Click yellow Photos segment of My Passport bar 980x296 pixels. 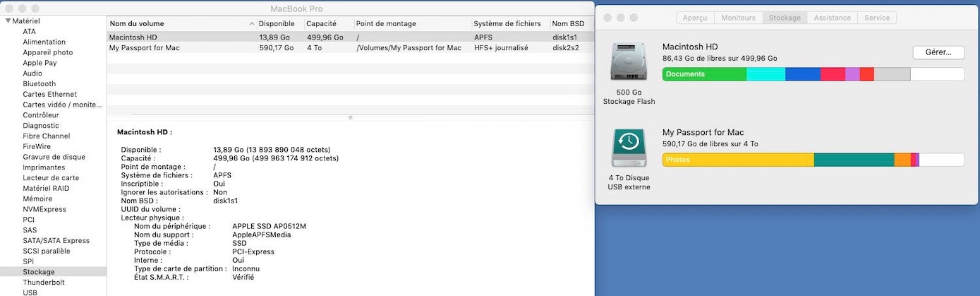click(x=738, y=160)
